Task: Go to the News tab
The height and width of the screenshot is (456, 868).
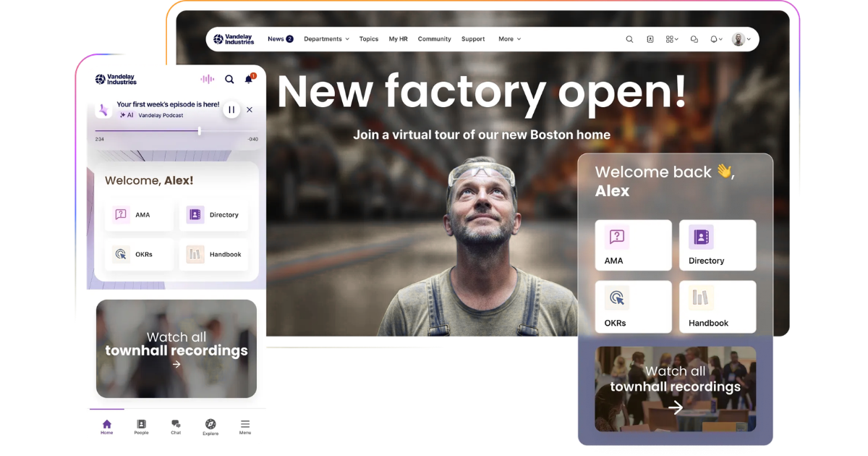Action: (280, 39)
